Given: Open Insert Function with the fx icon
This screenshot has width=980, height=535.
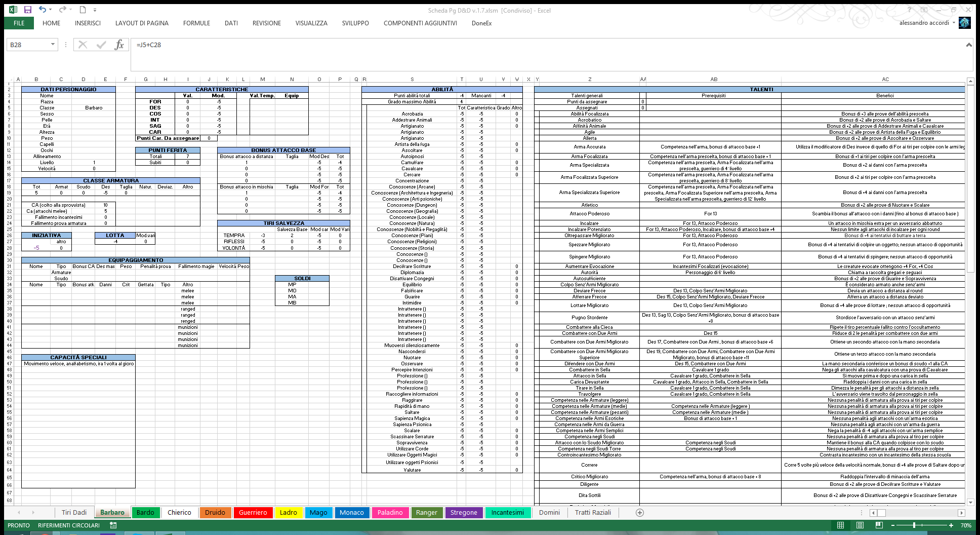Looking at the screenshot, I should [119, 45].
